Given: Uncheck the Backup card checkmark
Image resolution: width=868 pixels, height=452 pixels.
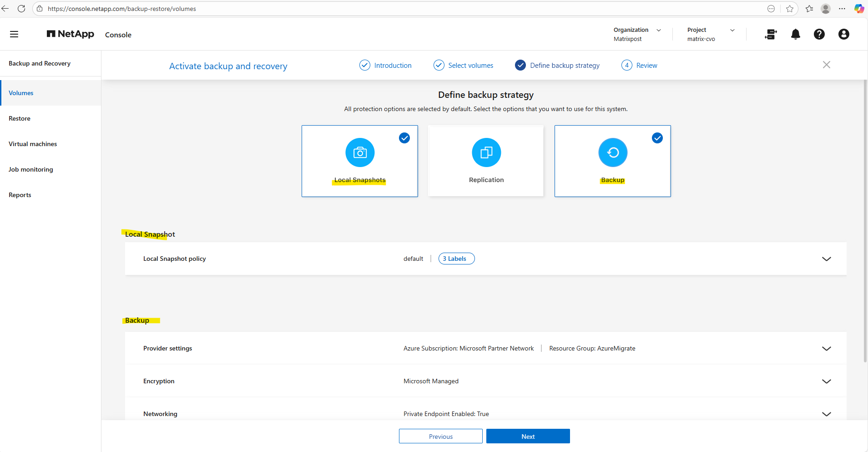Looking at the screenshot, I should coord(657,138).
